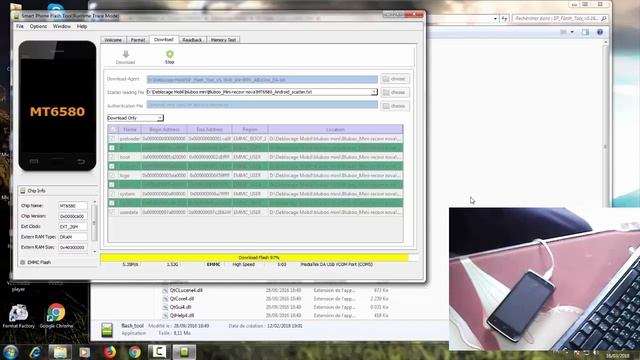Switch to the Memory Test tab
640x360 pixels.
tap(223, 40)
